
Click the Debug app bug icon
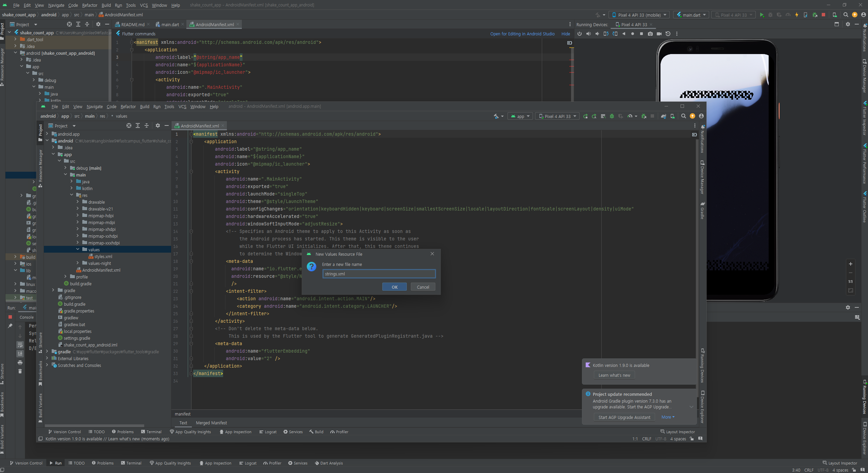point(612,116)
